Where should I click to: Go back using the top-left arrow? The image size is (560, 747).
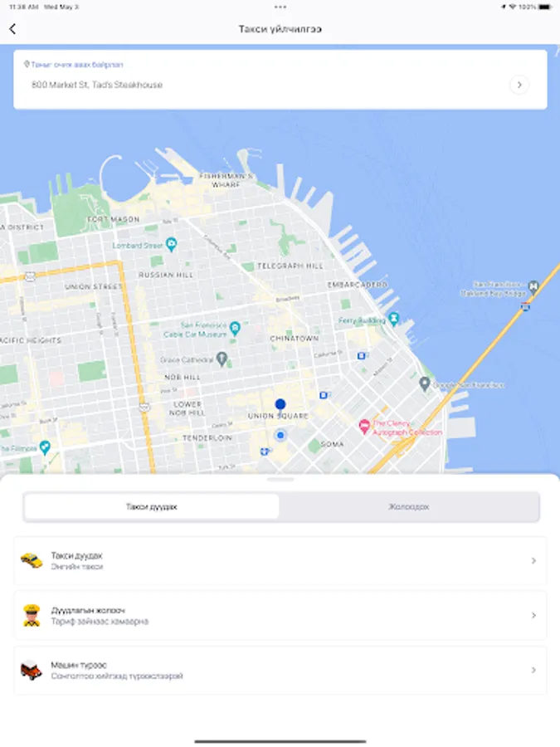[x=12, y=29]
